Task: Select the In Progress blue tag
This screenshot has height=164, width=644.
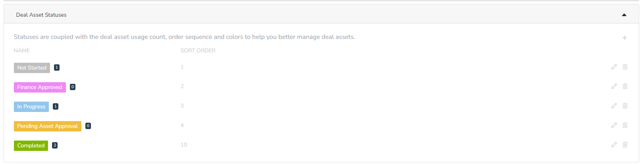Action: pos(31,107)
